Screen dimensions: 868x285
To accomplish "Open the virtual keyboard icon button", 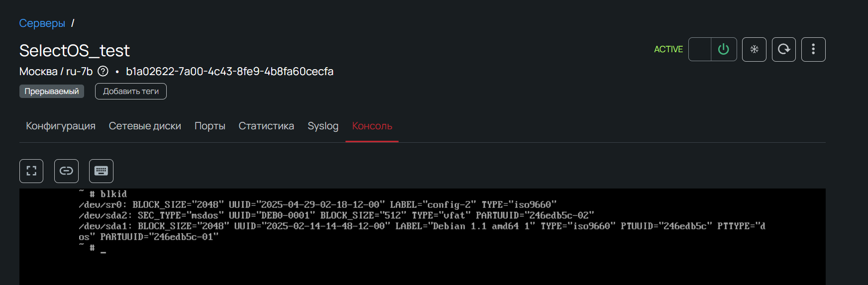I will click(x=101, y=171).
